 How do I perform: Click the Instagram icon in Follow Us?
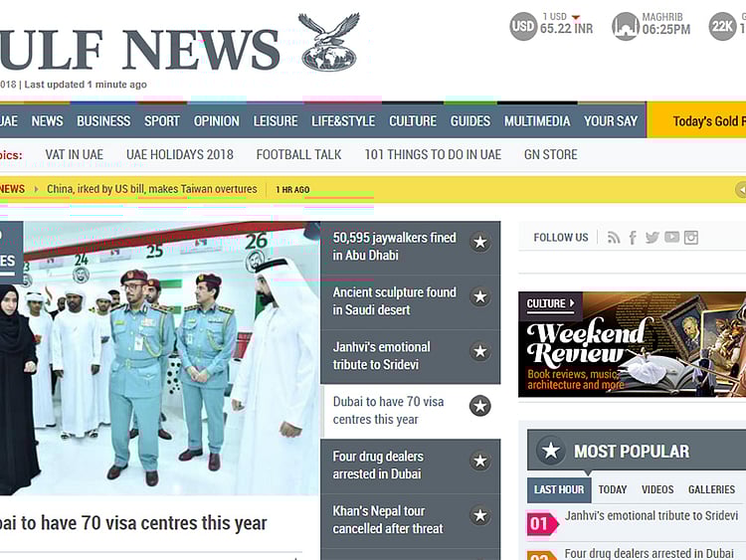click(x=691, y=238)
